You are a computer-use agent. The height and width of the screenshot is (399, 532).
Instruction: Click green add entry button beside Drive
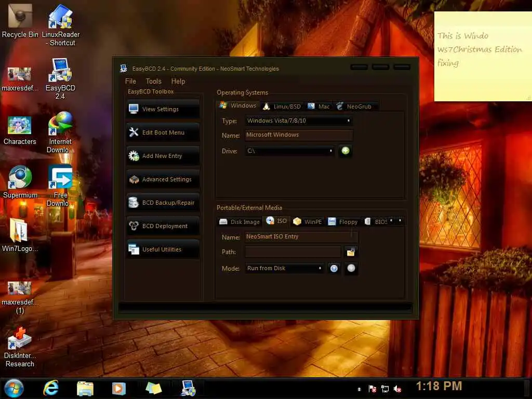pyautogui.click(x=345, y=151)
